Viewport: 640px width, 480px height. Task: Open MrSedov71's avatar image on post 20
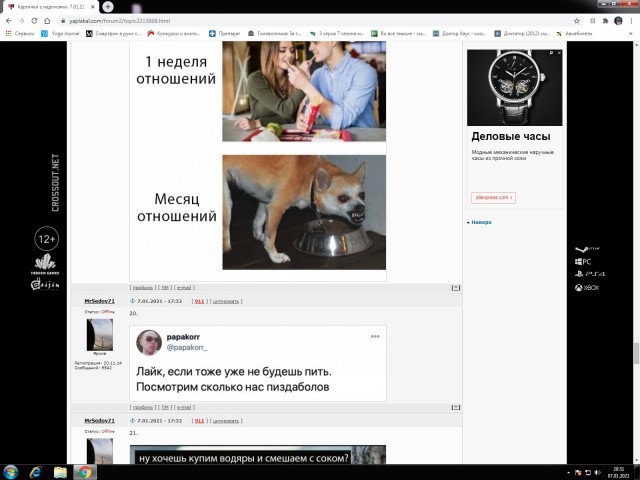[x=100, y=335]
